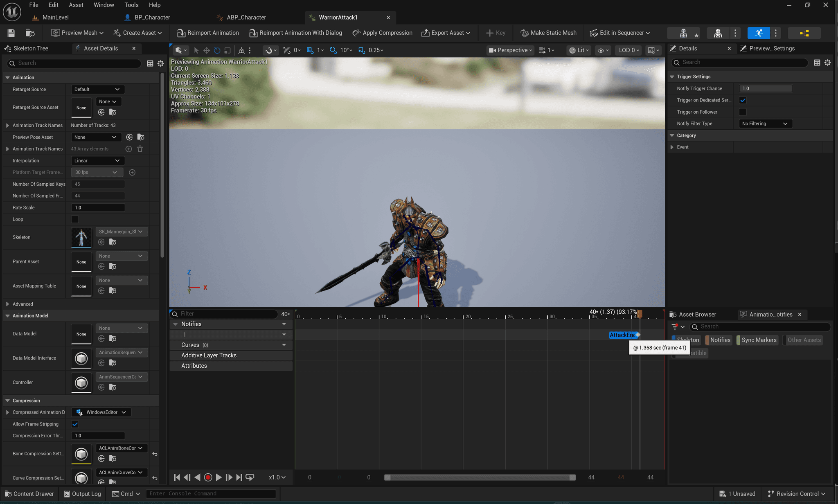The width and height of the screenshot is (838, 504).
Task: Click the play forward button
Action: click(219, 477)
